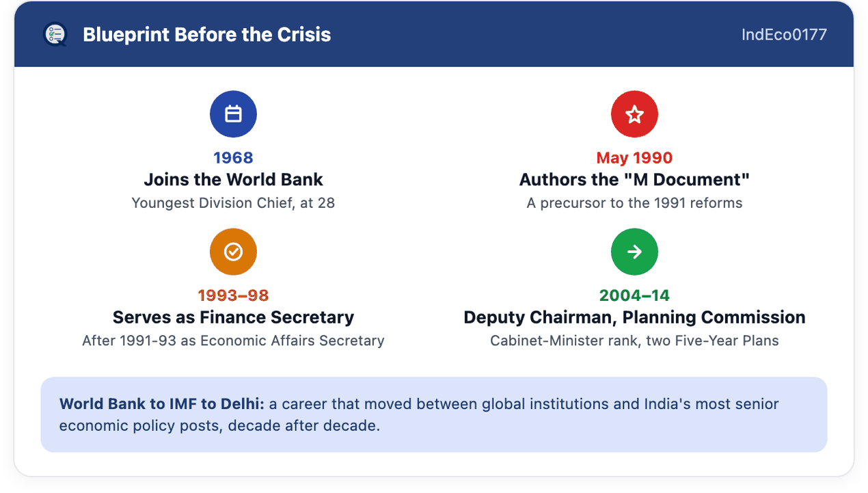Select the blue 1968 year label
This screenshot has width=868, height=493.
[233, 158]
